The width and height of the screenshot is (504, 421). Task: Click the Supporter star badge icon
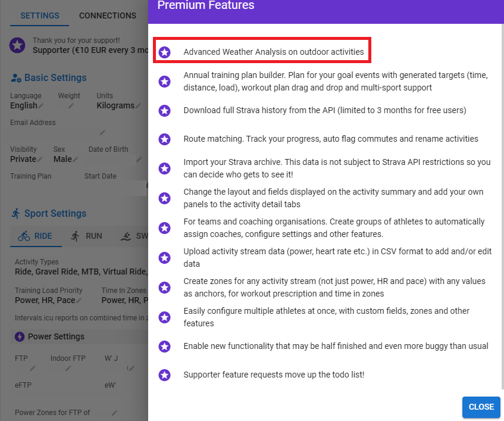click(x=18, y=45)
